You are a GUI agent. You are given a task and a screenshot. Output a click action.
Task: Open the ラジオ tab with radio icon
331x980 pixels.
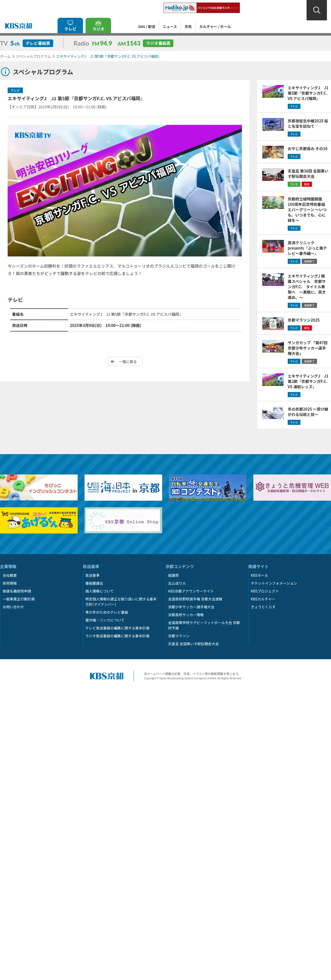(98, 25)
